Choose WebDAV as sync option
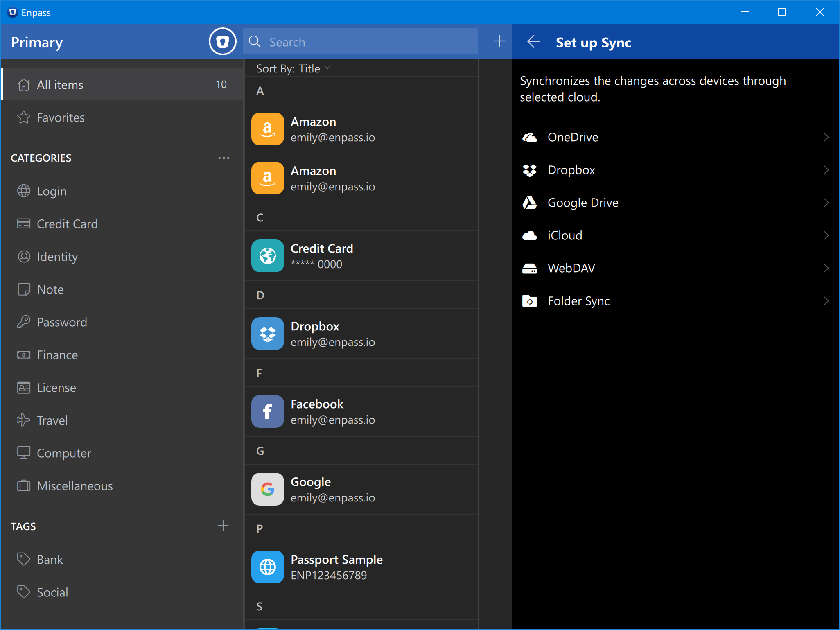The height and width of the screenshot is (630, 840). coord(675,268)
